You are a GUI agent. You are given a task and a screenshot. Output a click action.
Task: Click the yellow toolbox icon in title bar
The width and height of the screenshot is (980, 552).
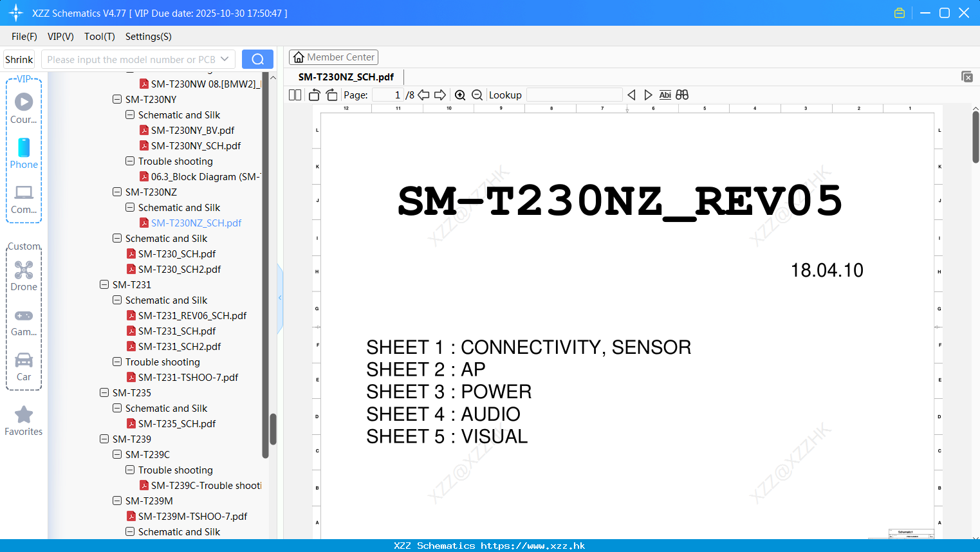click(x=900, y=13)
